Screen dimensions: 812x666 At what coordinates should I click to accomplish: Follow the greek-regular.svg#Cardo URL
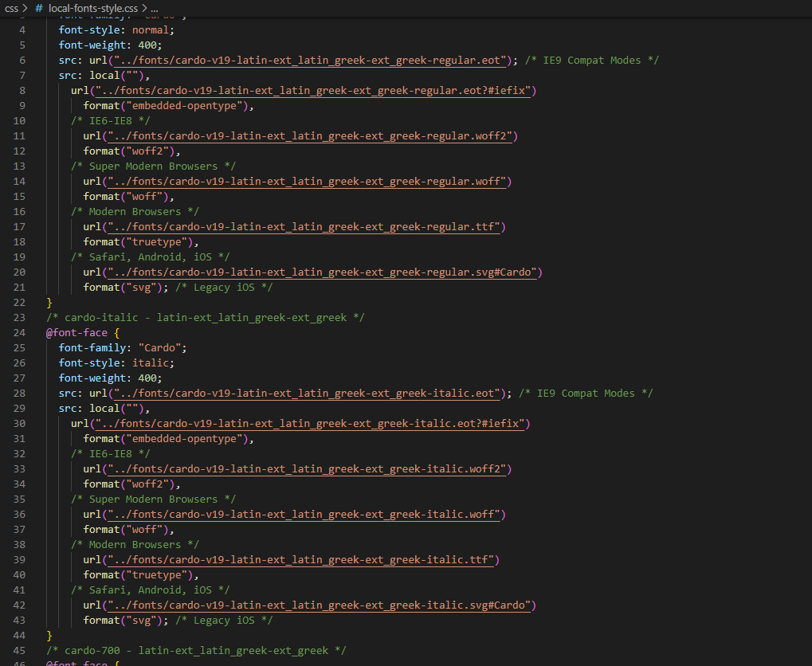pos(313,272)
